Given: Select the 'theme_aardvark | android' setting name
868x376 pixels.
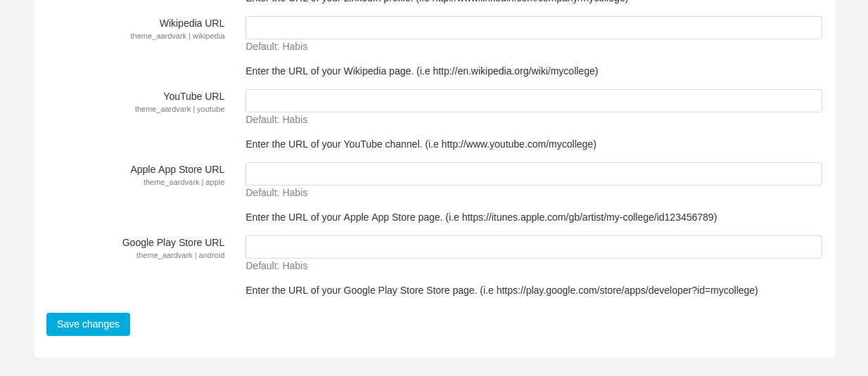Looking at the screenshot, I should [181, 255].
